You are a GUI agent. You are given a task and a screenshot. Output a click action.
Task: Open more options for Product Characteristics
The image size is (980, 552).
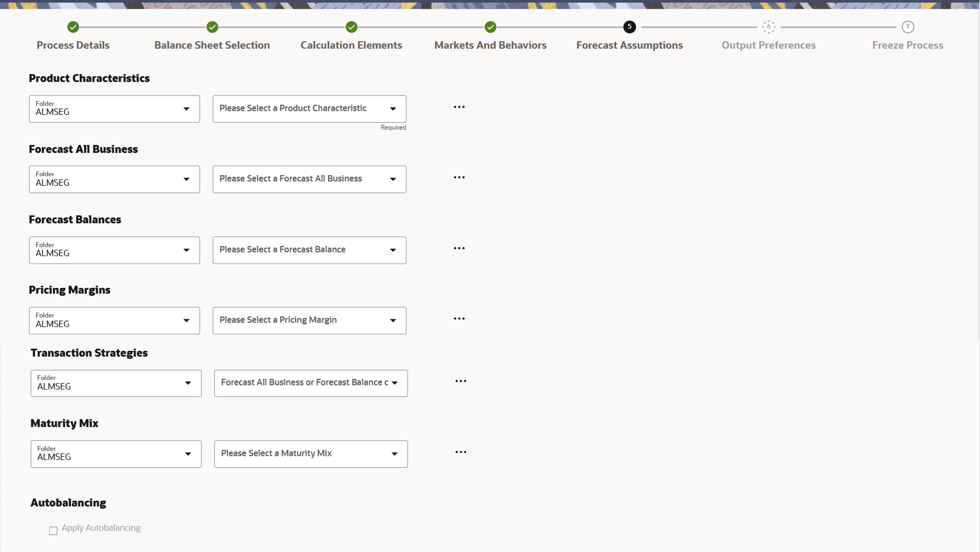[x=459, y=107]
